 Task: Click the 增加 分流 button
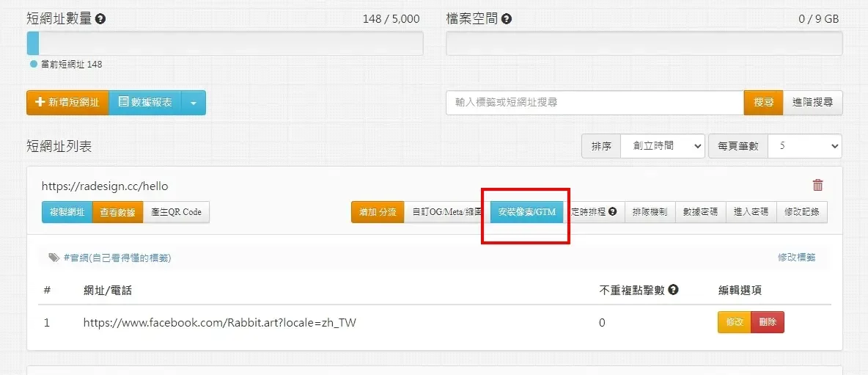(378, 211)
